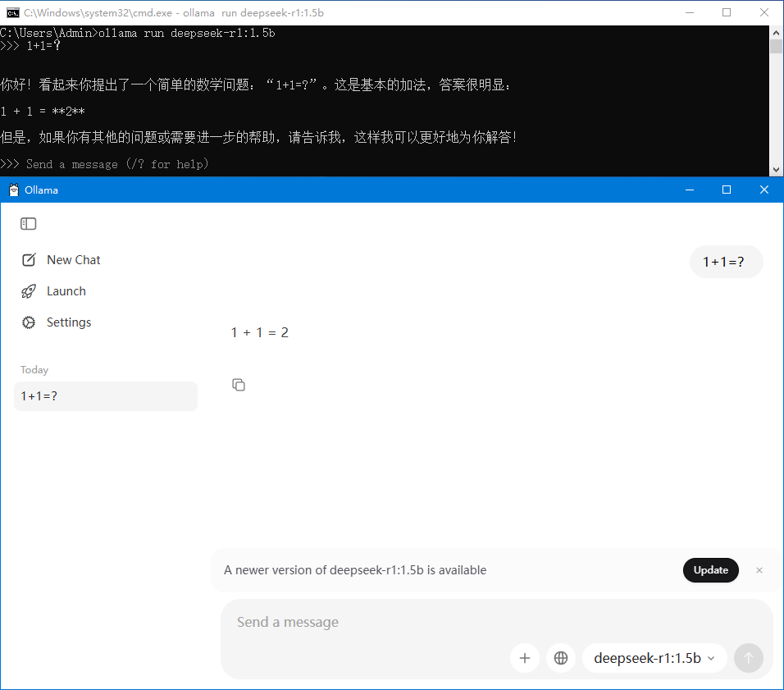Click the terminal output 1 + 1 = **2**

click(x=43, y=111)
